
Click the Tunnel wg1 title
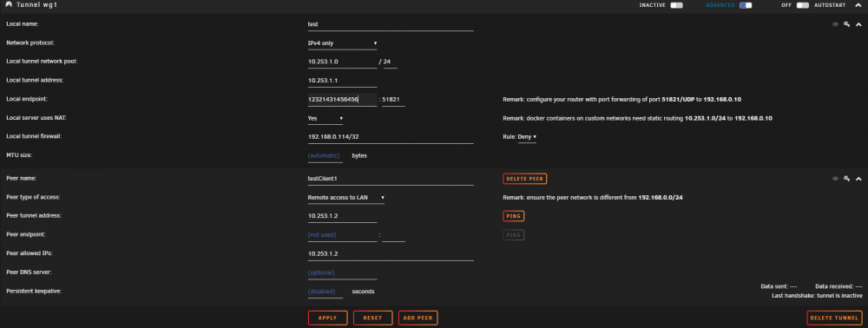(37, 5)
